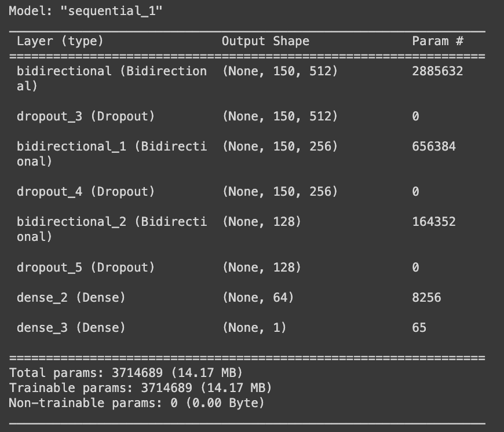The image size is (504, 432).
Task: Click the 8256 parameter value
Action: 426,298
